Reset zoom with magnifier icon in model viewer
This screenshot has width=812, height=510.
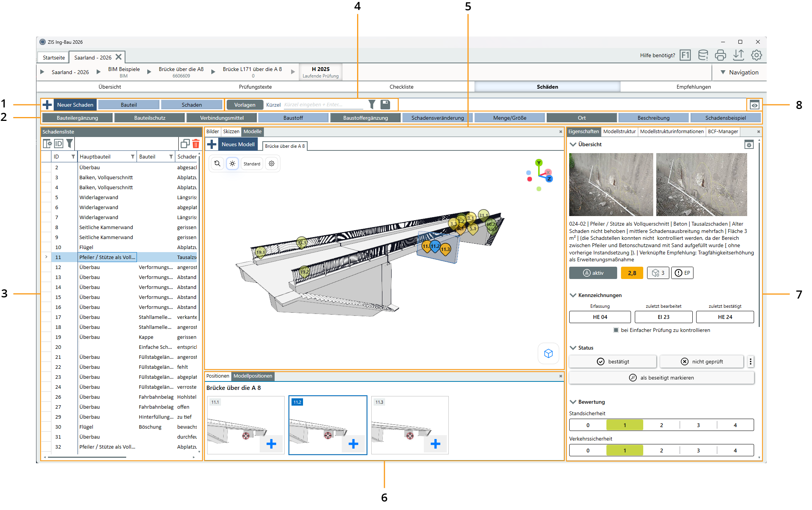point(217,163)
